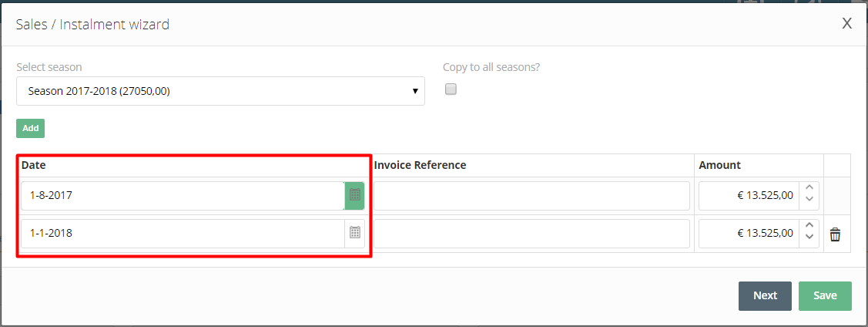Click the Date column header
The image size is (868, 327).
point(34,165)
